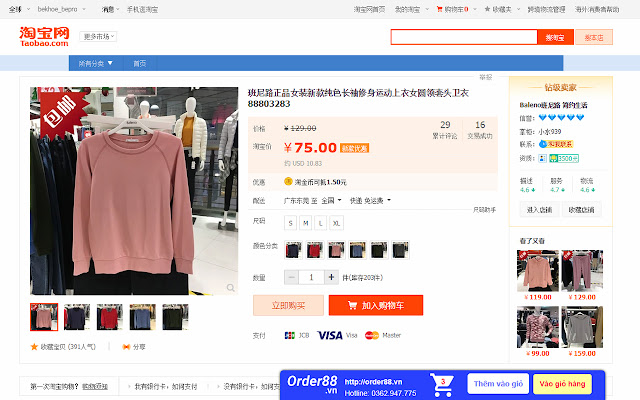Click the 尺码助手 size helper link

click(484, 210)
